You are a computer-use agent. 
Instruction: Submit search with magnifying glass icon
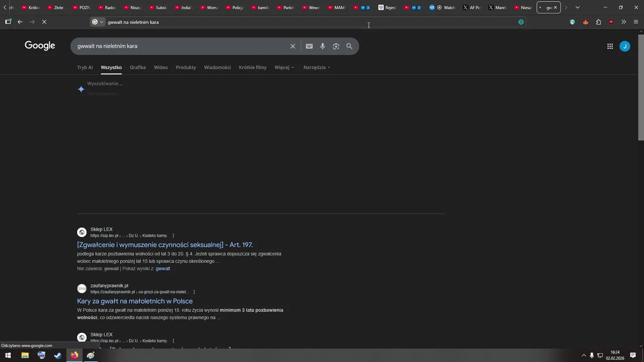pyautogui.click(x=349, y=46)
